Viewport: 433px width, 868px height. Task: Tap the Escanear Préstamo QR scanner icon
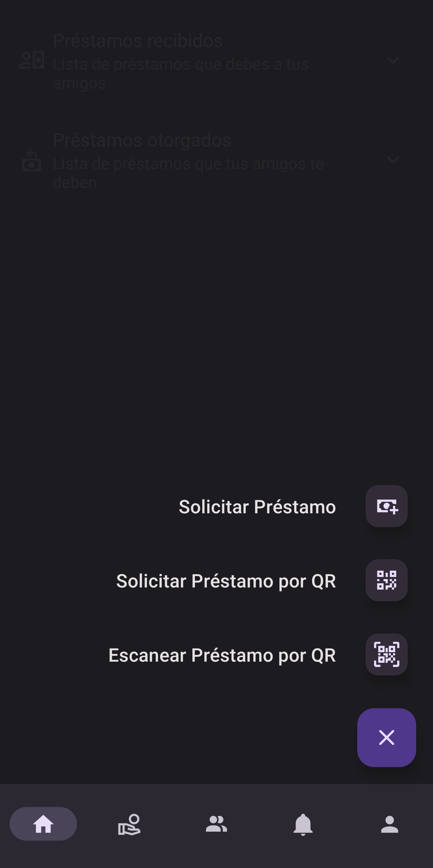point(386,654)
